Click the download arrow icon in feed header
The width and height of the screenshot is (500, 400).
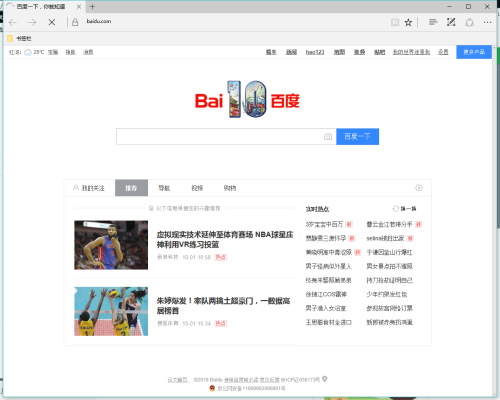tap(419, 188)
